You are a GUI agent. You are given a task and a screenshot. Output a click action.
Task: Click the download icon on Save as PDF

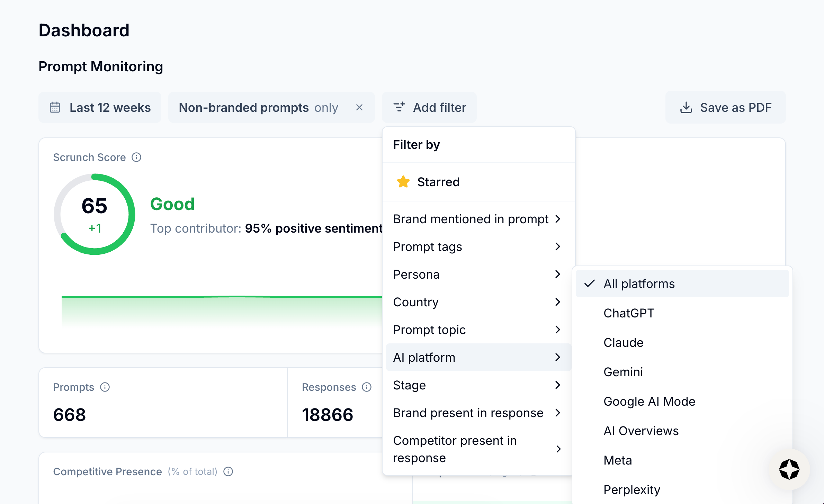click(686, 108)
